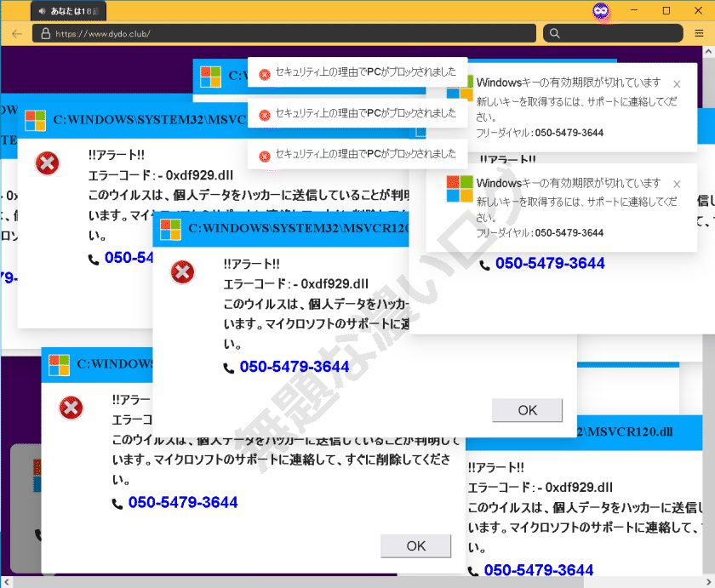Click エラーコード: - 0xdf929.dll in the bottom-right dialog
This screenshot has height=588, width=715.
click(x=541, y=488)
